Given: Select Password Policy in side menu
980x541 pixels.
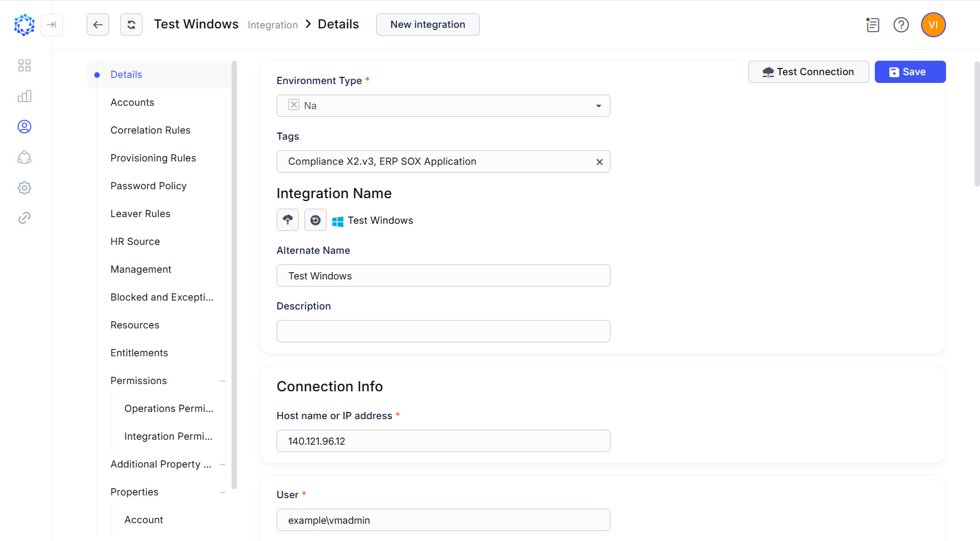Looking at the screenshot, I should point(148,186).
